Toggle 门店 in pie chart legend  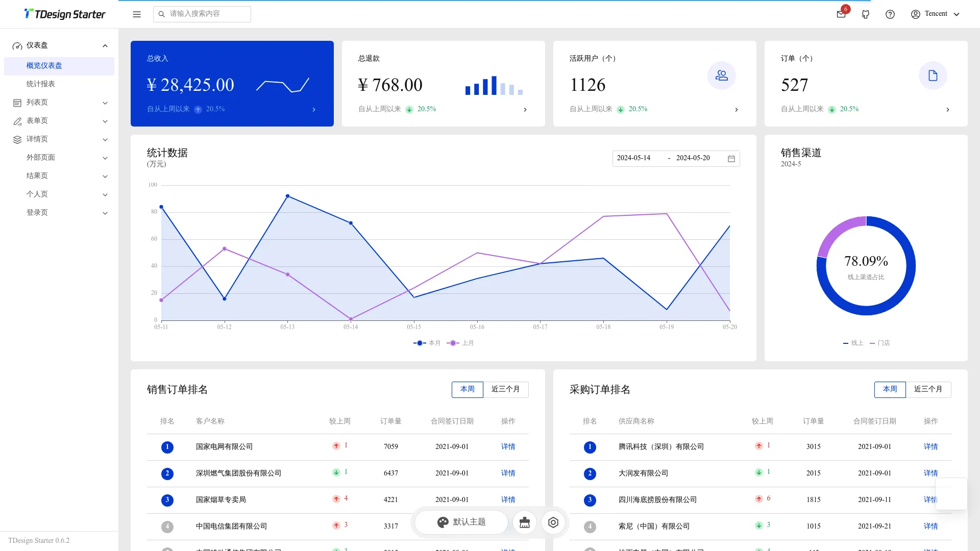point(880,343)
